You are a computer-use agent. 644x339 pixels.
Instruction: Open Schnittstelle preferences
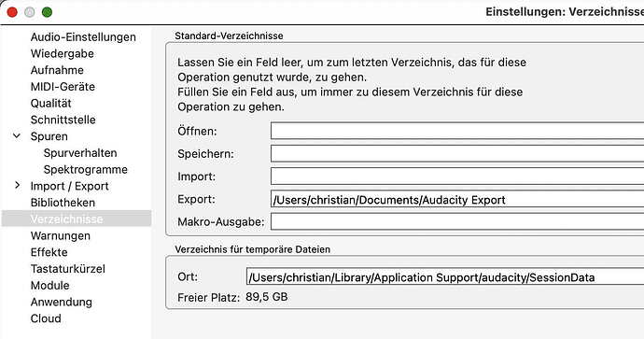(x=63, y=120)
